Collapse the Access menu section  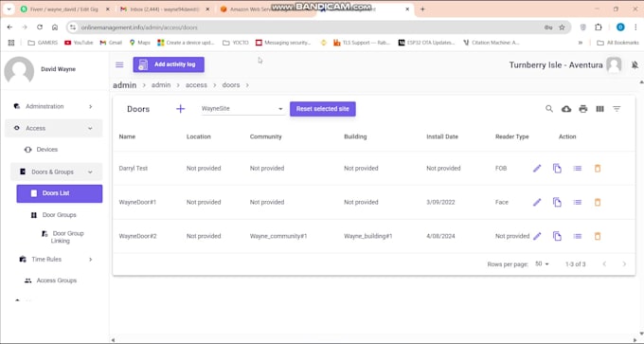[x=53, y=128]
